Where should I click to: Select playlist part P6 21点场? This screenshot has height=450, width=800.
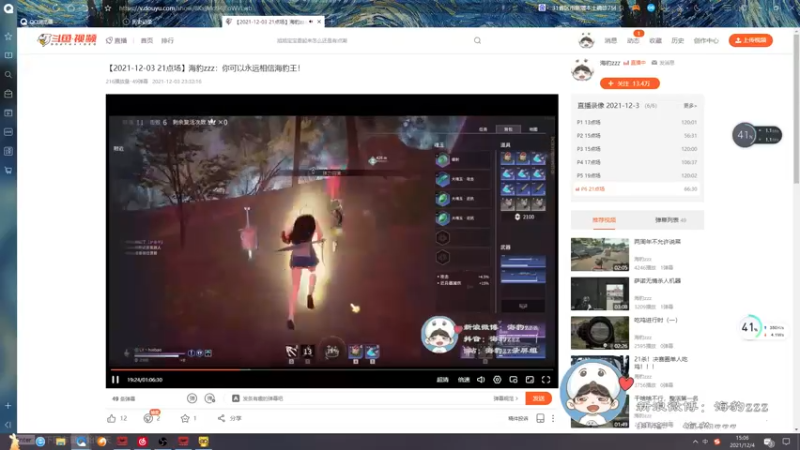click(x=637, y=189)
